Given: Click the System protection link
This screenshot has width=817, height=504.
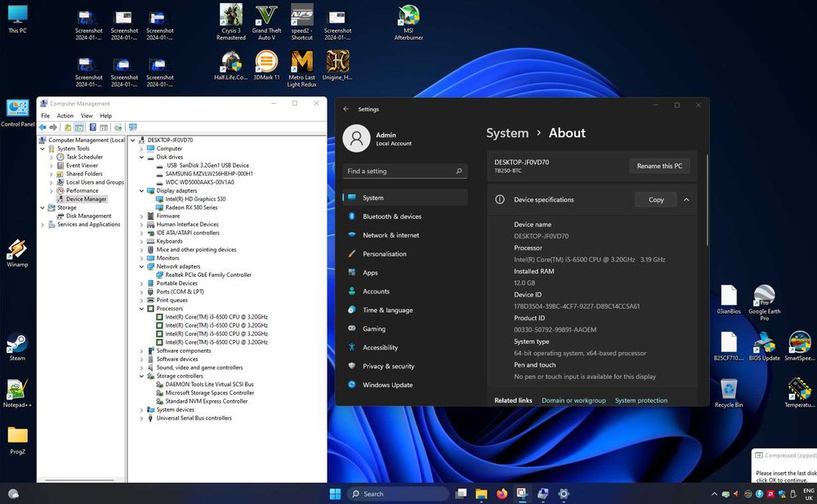Looking at the screenshot, I should coord(641,400).
